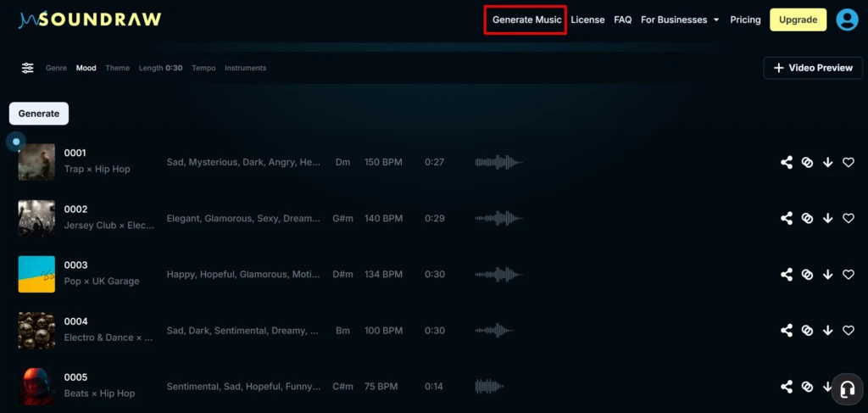
Task: Click the yellow Upgrade button
Action: (x=798, y=20)
